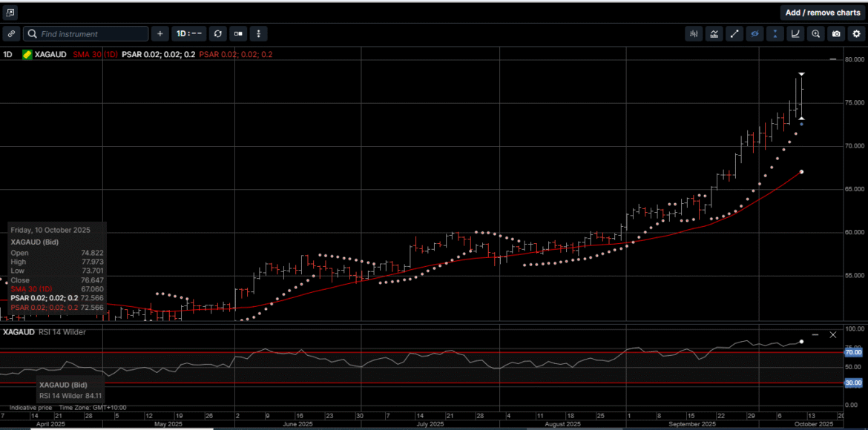Open the 1D time period dropdown
This screenshot has height=430, width=868.
click(x=189, y=34)
